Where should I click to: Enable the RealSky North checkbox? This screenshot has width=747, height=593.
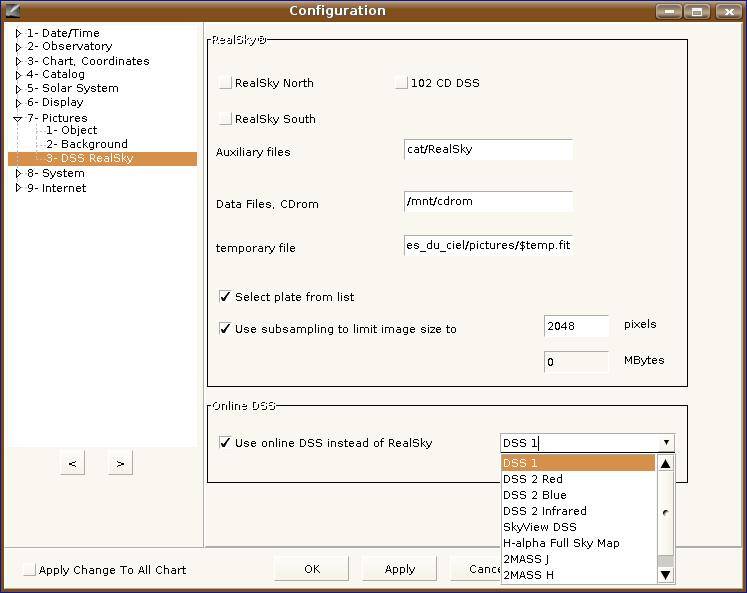point(225,82)
